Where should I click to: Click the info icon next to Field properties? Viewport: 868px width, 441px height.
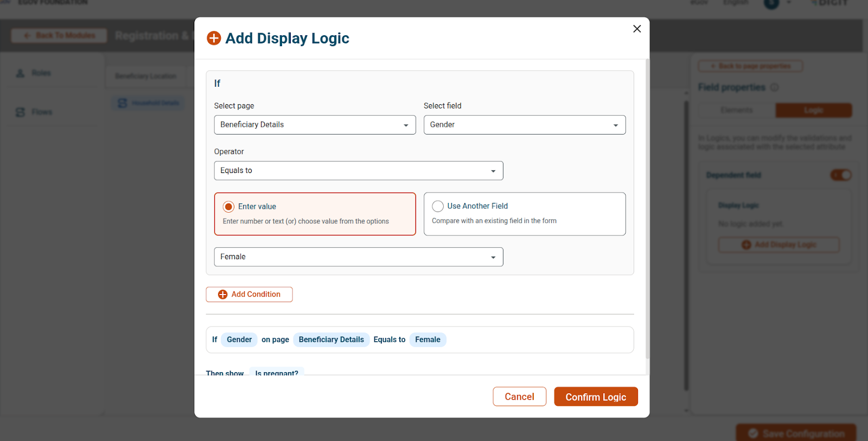pos(775,87)
